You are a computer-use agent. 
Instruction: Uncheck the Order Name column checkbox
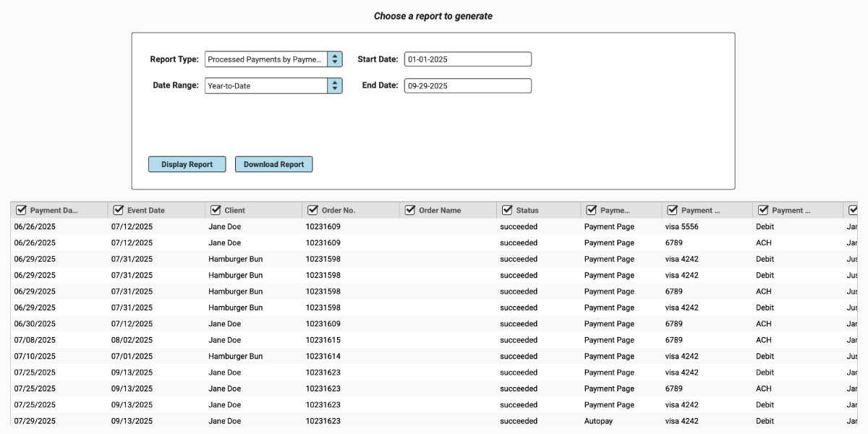click(x=410, y=210)
